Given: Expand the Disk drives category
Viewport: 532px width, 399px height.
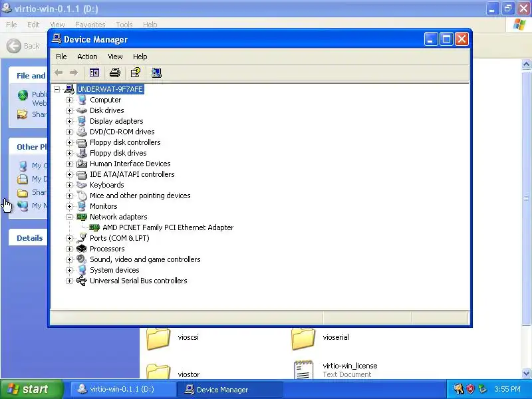Looking at the screenshot, I should coord(70,110).
